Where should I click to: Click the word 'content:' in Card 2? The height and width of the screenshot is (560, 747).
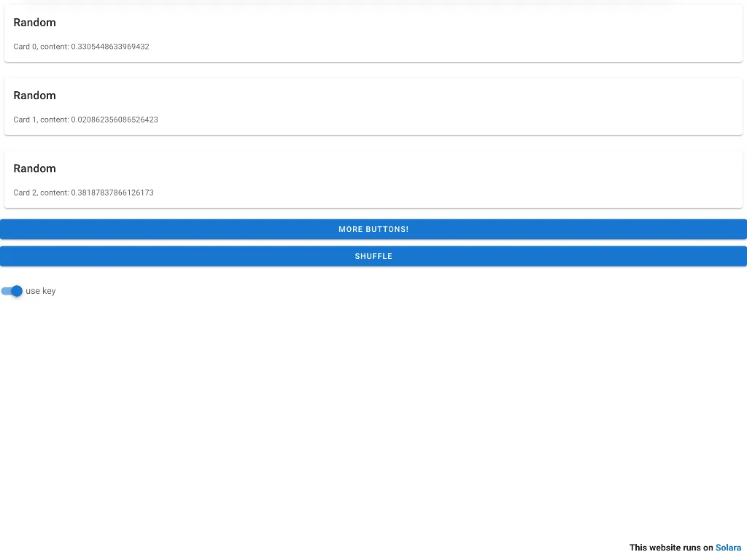point(55,193)
